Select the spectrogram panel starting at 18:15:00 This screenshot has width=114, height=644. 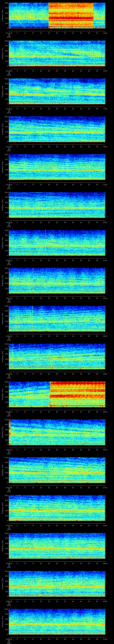57,54
